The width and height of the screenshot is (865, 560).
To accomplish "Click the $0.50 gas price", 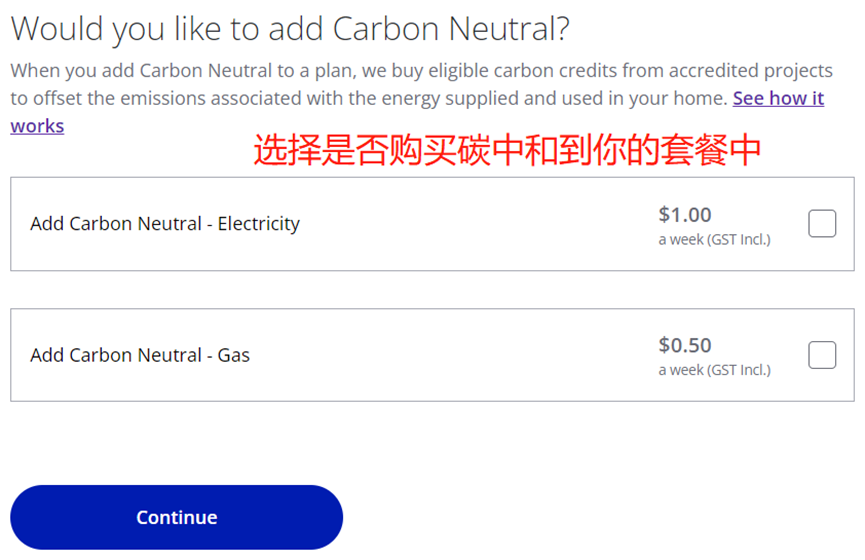I will [685, 345].
